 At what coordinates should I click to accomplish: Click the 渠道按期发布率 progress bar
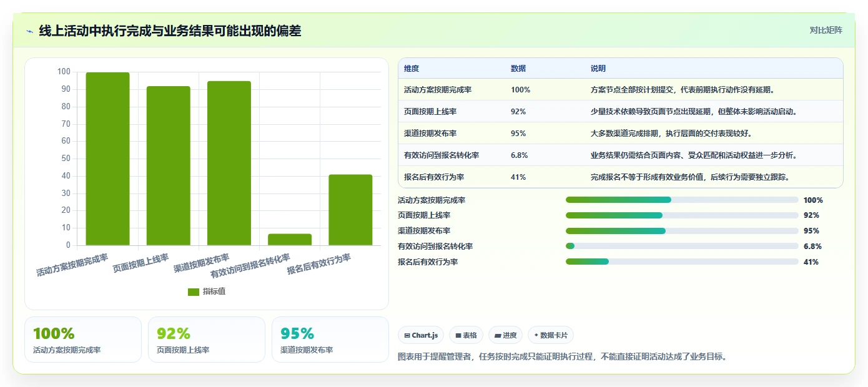[x=682, y=231]
